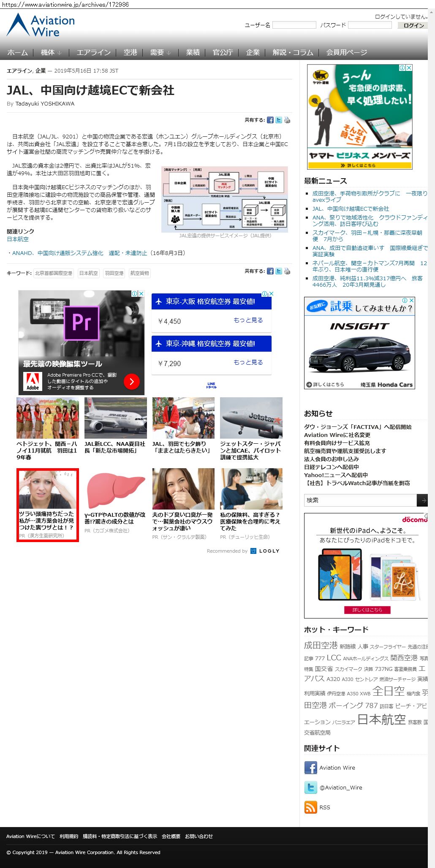Open the 日本航空 related link

(18, 239)
